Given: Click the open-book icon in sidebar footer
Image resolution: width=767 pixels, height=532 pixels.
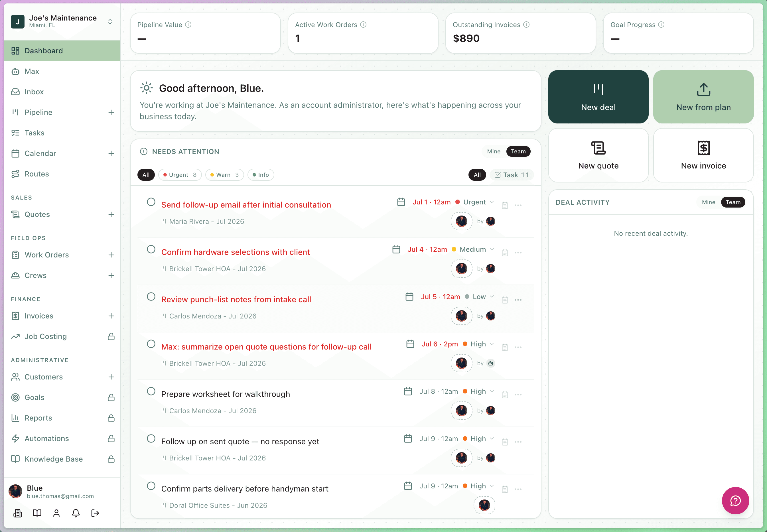Looking at the screenshot, I should click(37, 513).
